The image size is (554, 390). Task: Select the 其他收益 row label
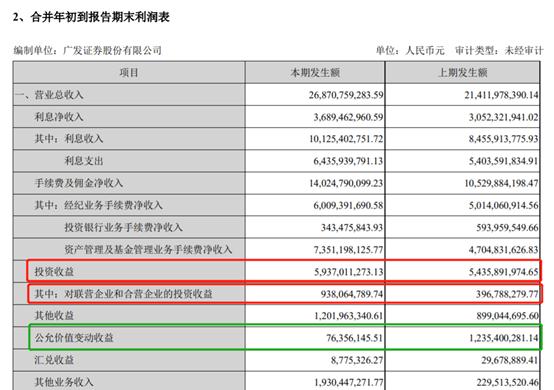54,315
